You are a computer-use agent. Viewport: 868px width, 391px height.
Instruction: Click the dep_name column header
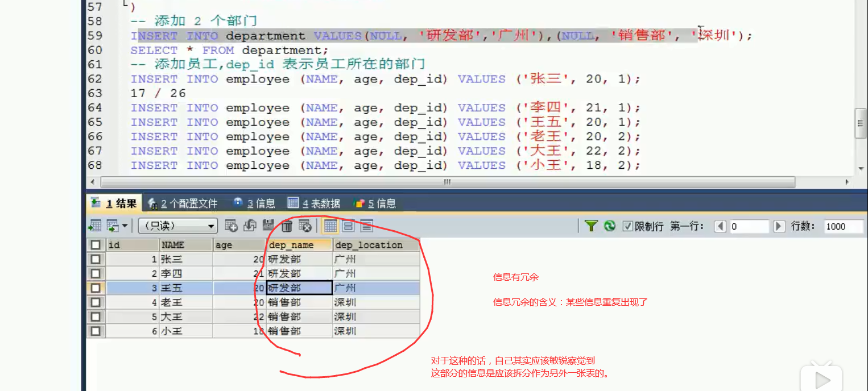tap(299, 245)
